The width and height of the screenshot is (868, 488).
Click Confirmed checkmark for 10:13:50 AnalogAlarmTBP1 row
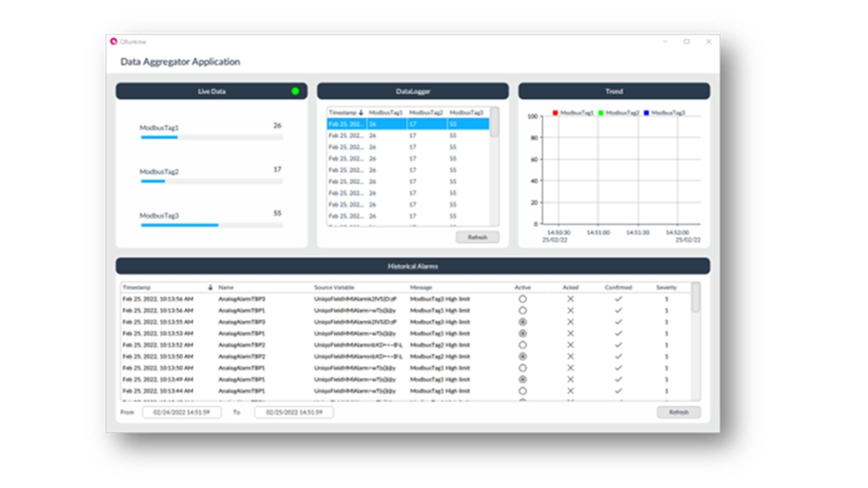[618, 368]
